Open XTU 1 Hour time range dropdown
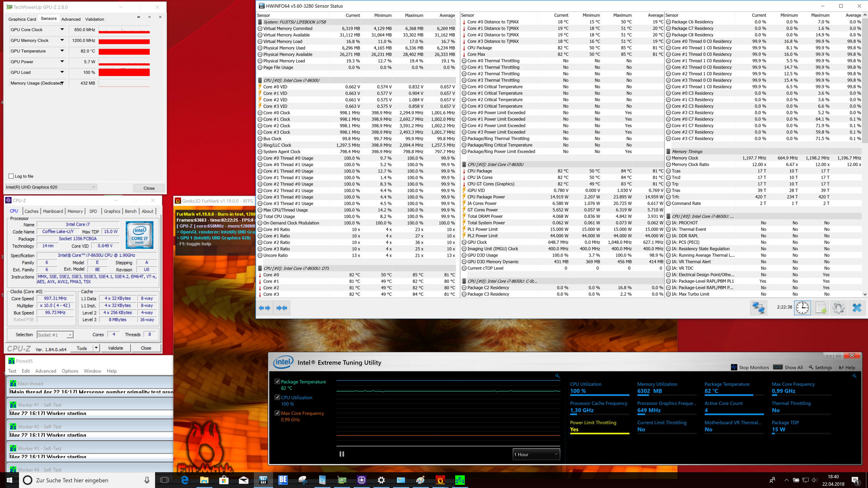Viewport: 868px width, 488px height. pos(536,455)
